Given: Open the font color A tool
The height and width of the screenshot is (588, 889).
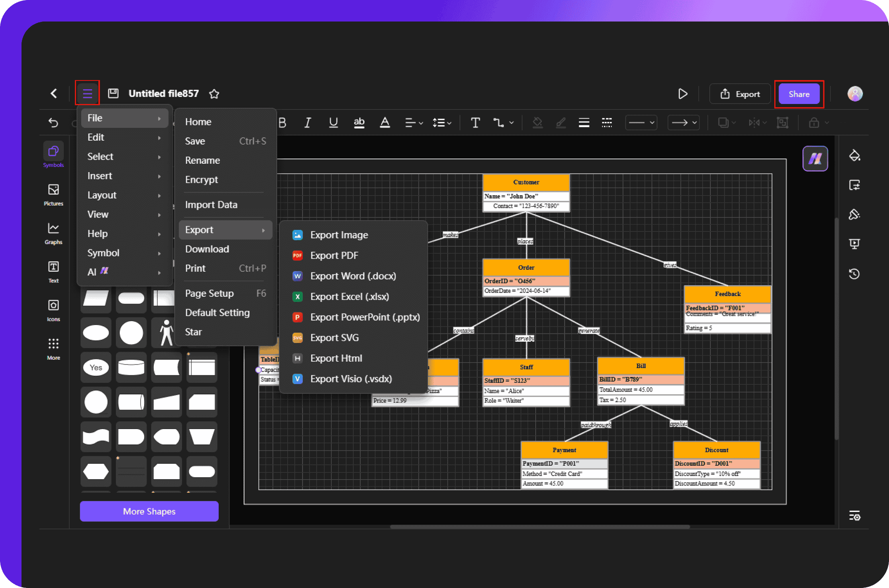Looking at the screenshot, I should [385, 123].
